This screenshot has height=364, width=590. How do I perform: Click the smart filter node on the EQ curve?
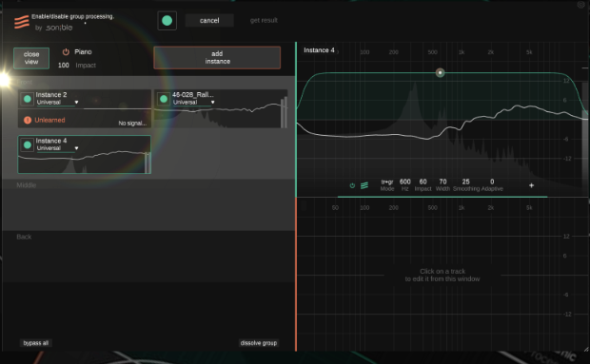440,72
